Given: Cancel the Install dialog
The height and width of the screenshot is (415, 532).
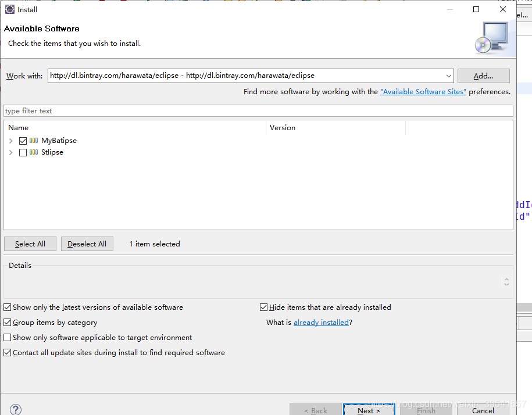Looking at the screenshot, I should pyautogui.click(x=483, y=410).
